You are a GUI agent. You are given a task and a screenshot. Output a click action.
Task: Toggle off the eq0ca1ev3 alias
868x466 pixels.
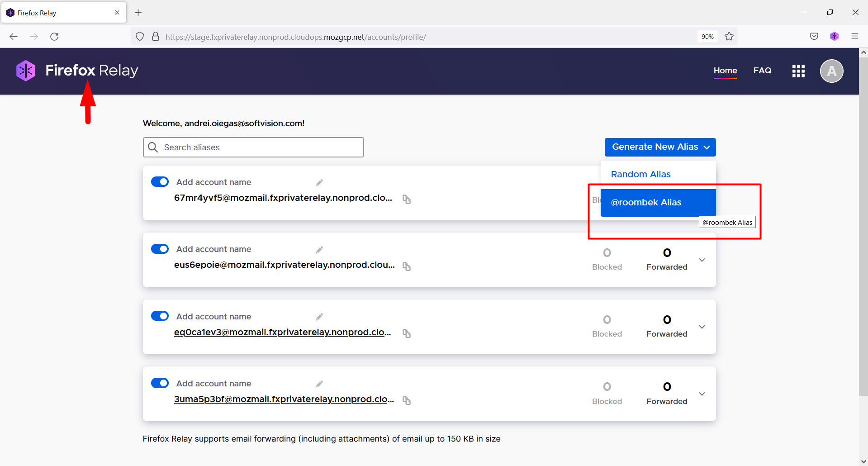160,315
